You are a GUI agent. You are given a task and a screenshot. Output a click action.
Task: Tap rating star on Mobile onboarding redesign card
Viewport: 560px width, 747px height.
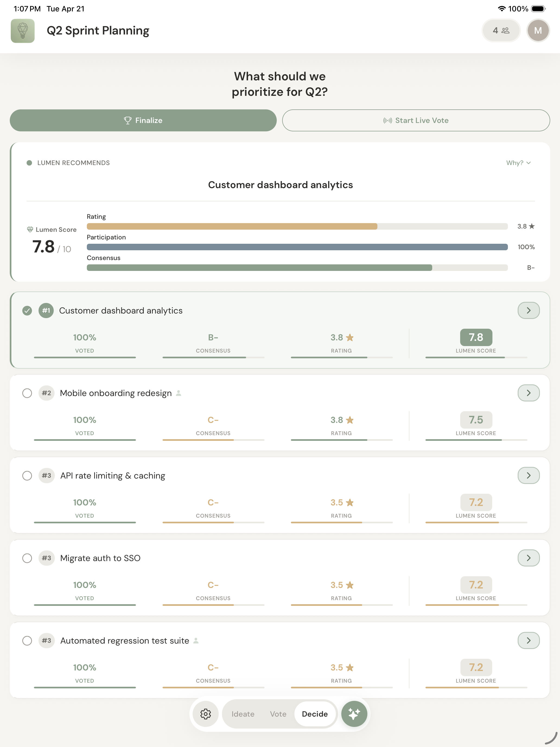tap(350, 420)
